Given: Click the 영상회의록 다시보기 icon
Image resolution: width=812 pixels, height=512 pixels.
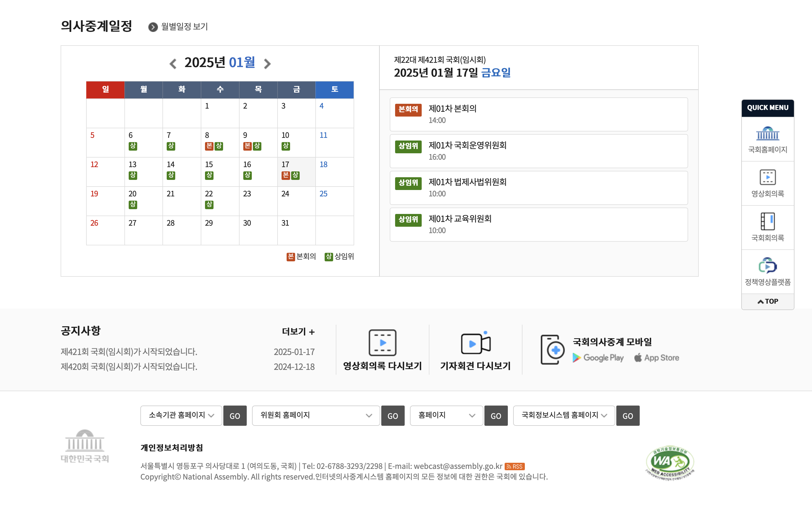Looking at the screenshot, I should pyautogui.click(x=382, y=342).
